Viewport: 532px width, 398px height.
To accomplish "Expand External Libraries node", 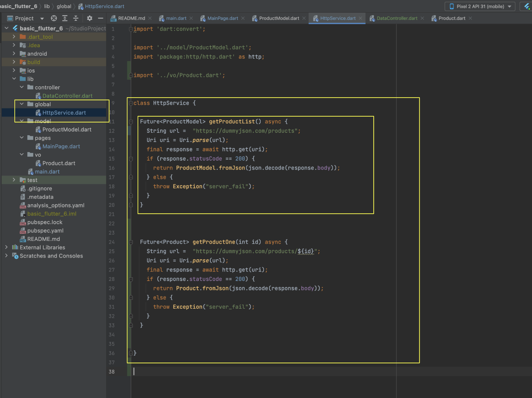I will 7,247.
